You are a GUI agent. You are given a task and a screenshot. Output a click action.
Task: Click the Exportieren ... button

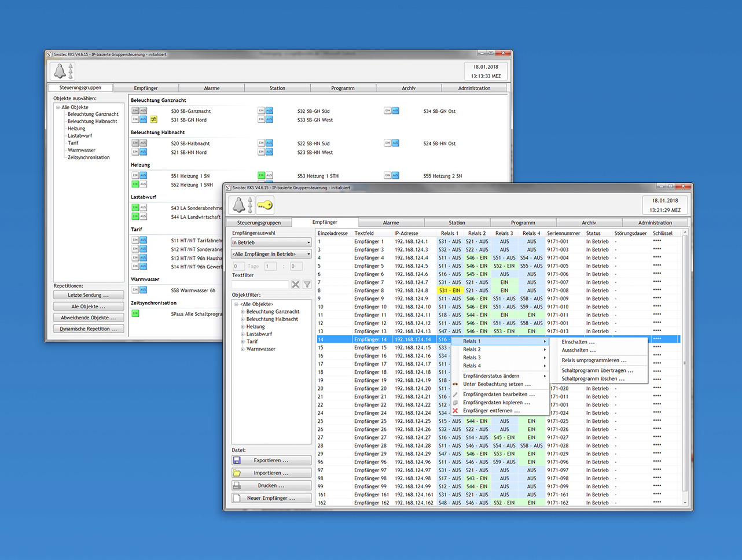click(271, 460)
